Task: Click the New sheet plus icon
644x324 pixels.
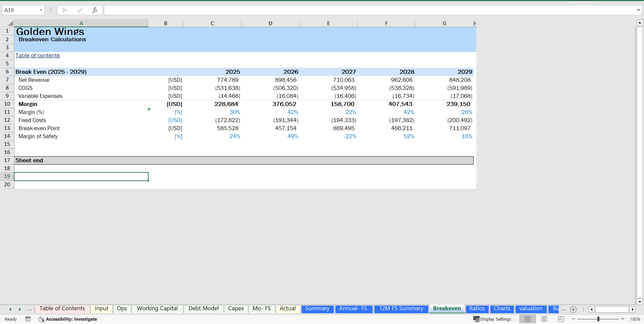Action: (x=573, y=309)
